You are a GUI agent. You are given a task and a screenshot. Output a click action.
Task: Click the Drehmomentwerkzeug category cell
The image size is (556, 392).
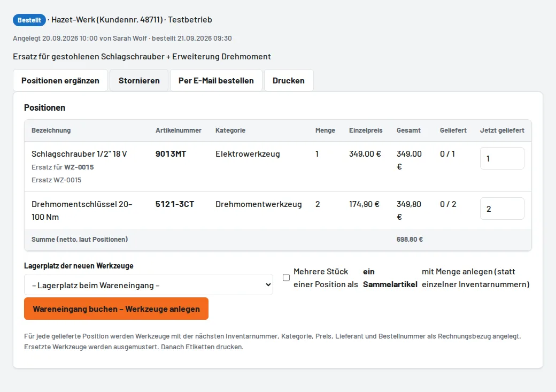[259, 204]
